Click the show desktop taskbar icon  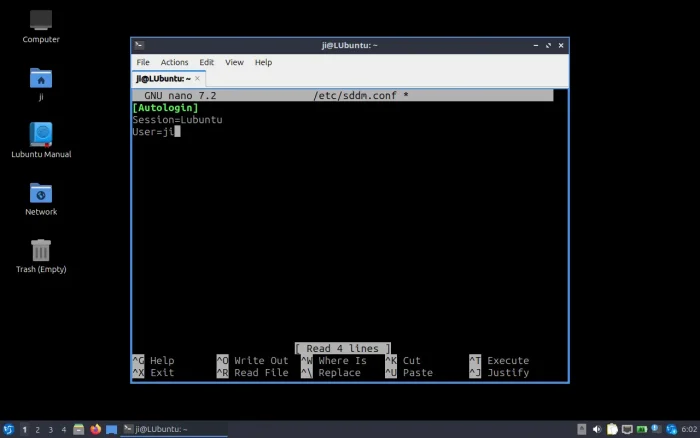click(112, 429)
